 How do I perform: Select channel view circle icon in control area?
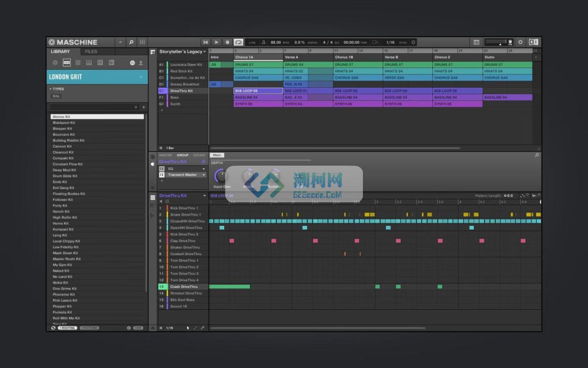[153, 156]
